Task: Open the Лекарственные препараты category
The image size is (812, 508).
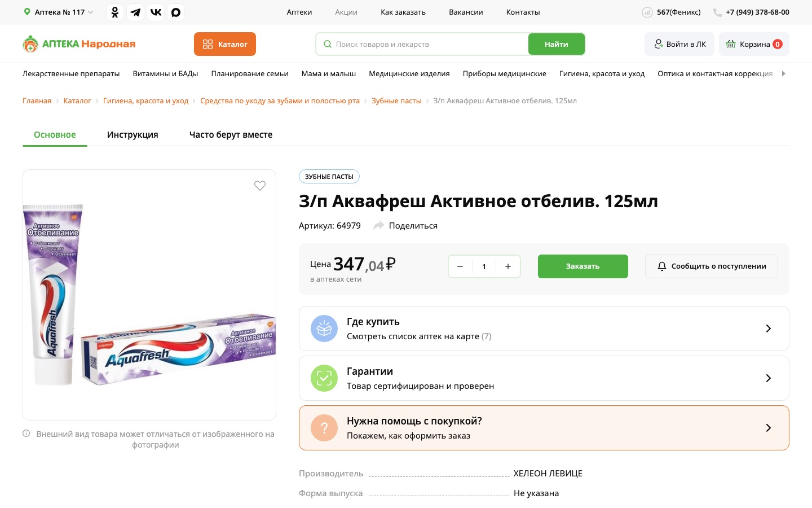Action: pos(71,73)
